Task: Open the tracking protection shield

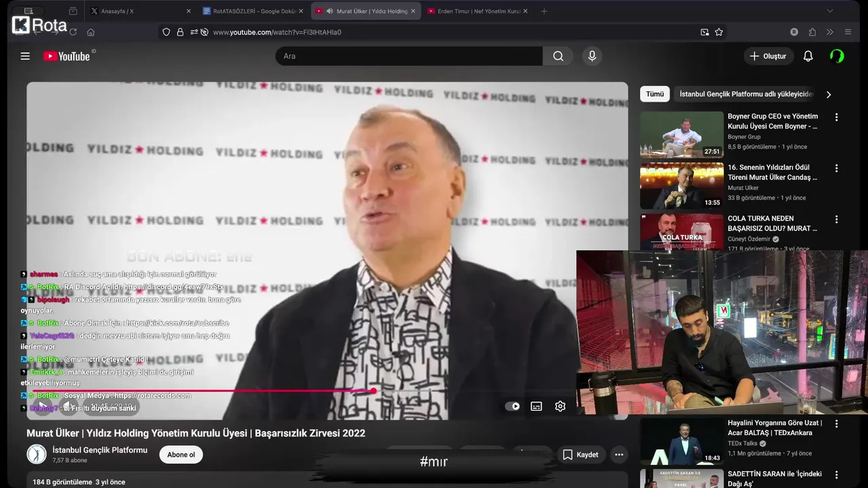Action: tap(166, 32)
